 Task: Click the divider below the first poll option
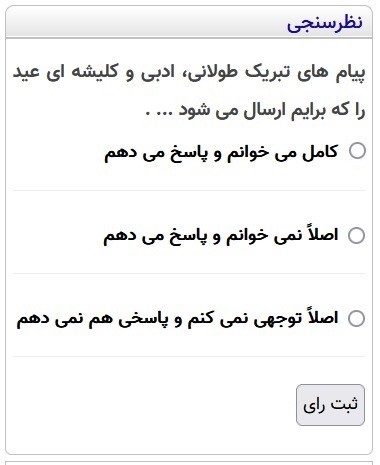point(189,190)
